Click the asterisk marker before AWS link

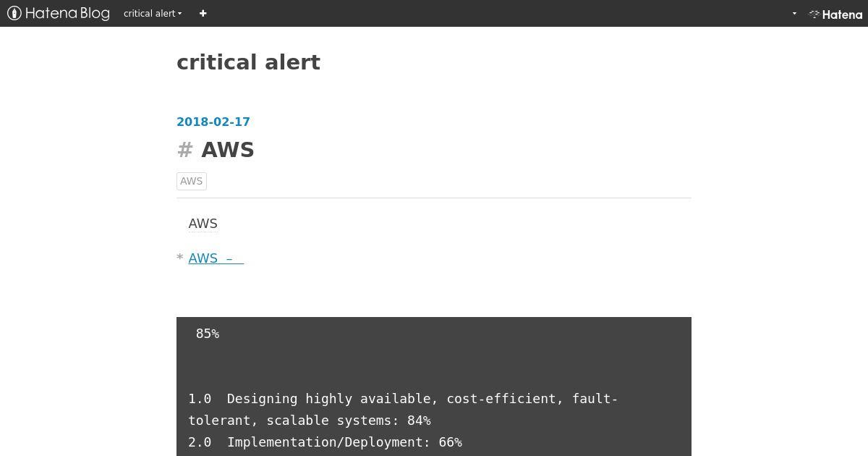[x=180, y=258]
